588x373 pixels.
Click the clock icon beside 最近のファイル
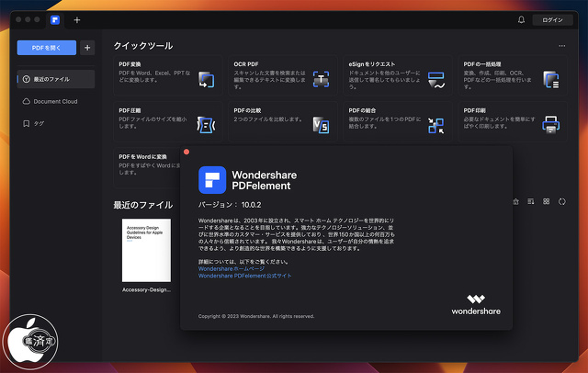27,79
